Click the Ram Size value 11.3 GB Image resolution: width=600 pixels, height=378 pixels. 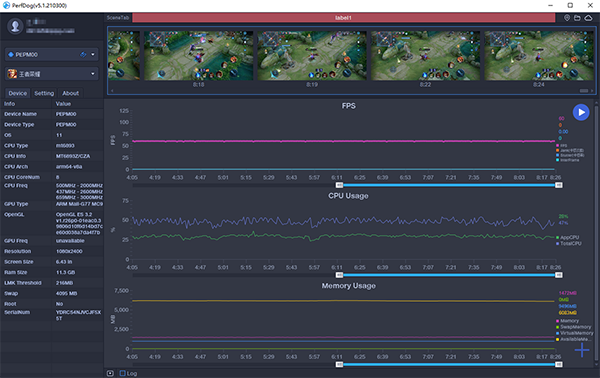click(65, 272)
